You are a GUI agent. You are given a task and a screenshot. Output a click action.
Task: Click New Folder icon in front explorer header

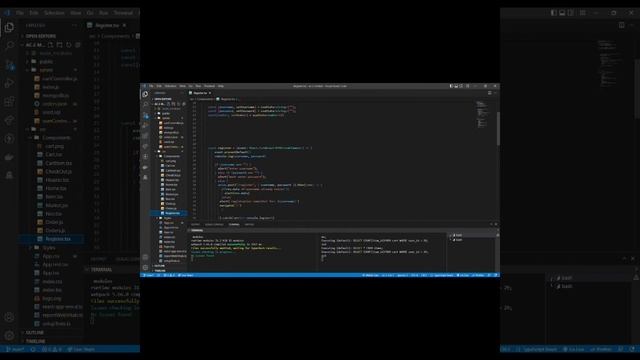[173, 104]
